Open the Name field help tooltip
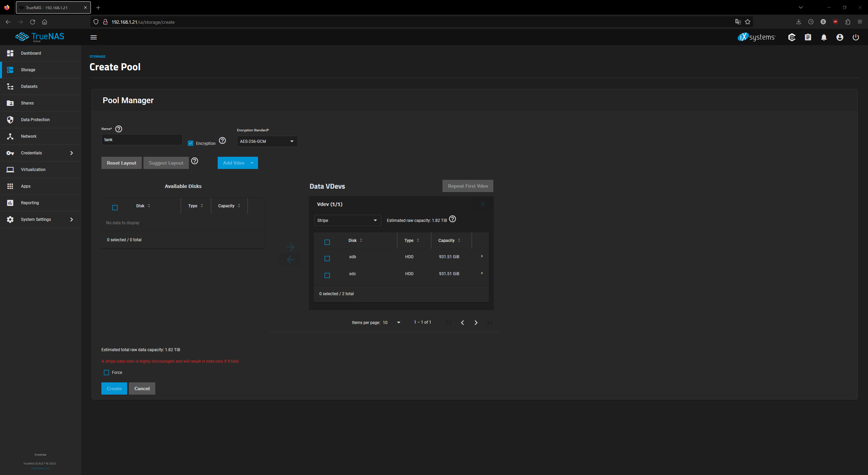This screenshot has height=475, width=868. pyautogui.click(x=118, y=129)
